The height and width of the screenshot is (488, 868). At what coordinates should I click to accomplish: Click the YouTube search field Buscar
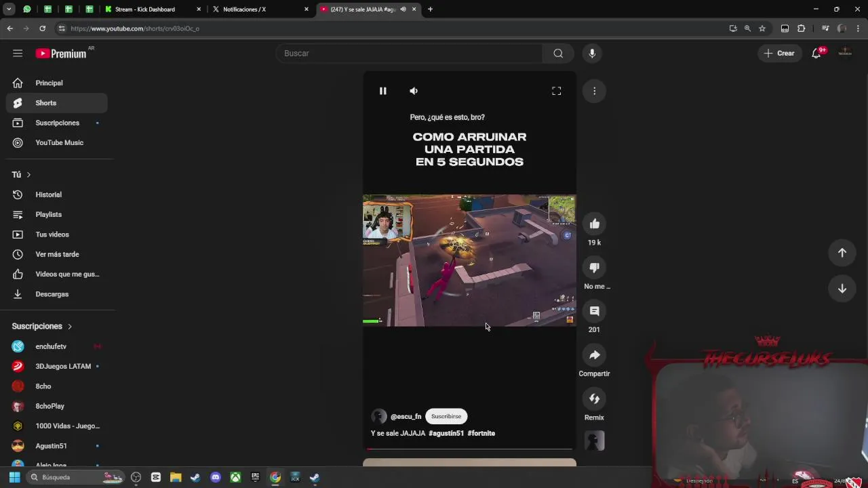pyautogui.click(x=409, y=54)
